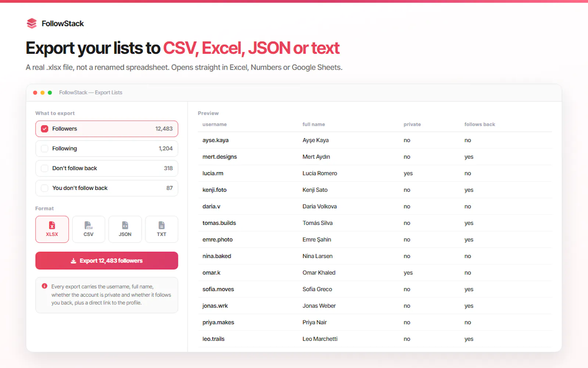Viewport: 588px width, 368px height.
Task: Click the 87 count value
Action: tap(169, 188)
